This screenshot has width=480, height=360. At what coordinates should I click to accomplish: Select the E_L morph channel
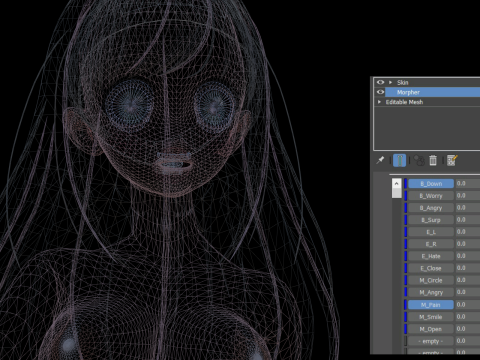click(431, 232)
